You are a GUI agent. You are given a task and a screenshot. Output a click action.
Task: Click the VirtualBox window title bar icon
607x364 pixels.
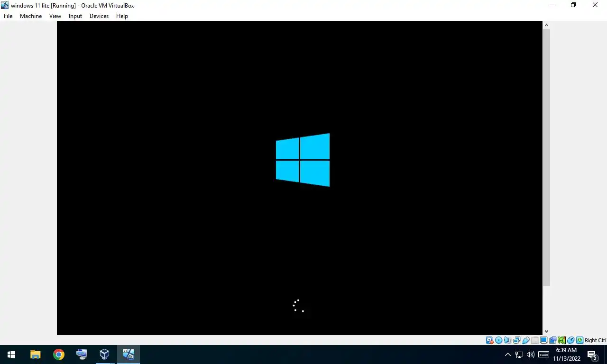5,5
